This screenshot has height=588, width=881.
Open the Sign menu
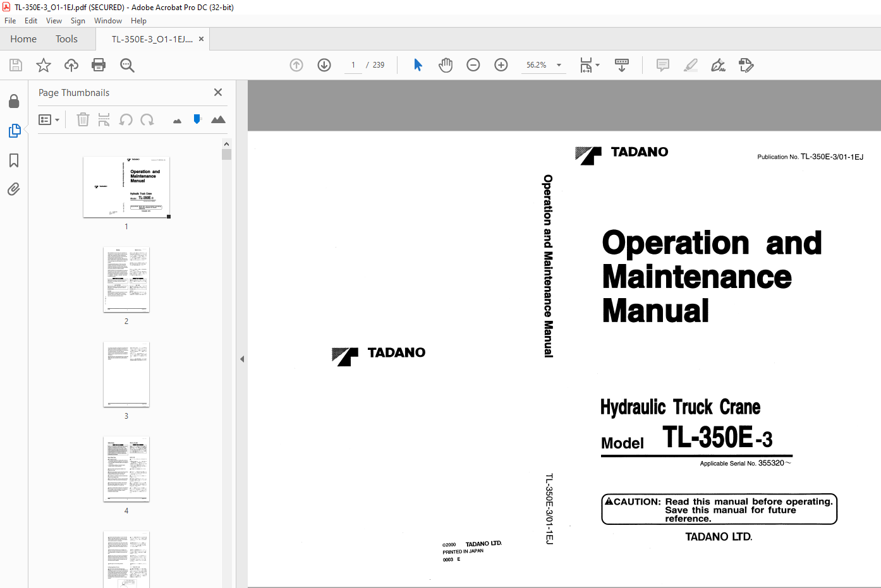click(78, 21)
